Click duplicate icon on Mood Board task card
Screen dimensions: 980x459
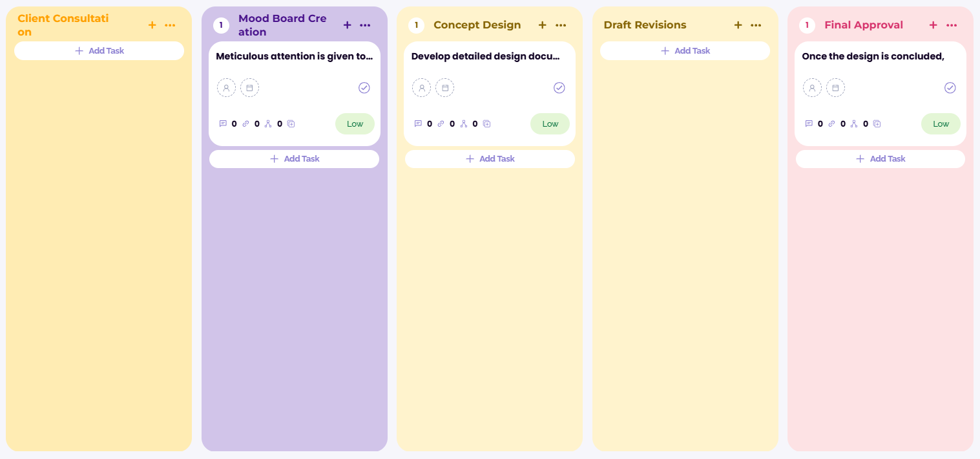pyautogui.click(x=291, y=123)
